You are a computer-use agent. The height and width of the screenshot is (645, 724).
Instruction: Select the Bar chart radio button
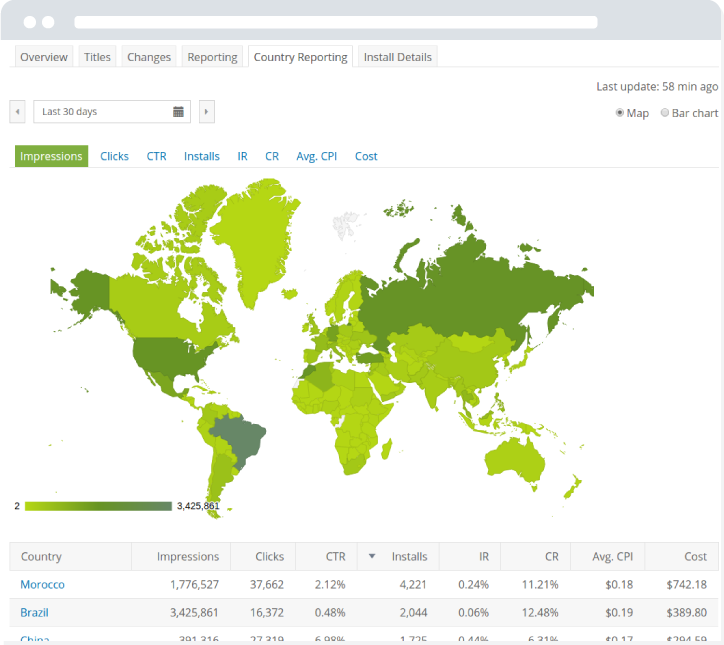(x=665, y=113)
